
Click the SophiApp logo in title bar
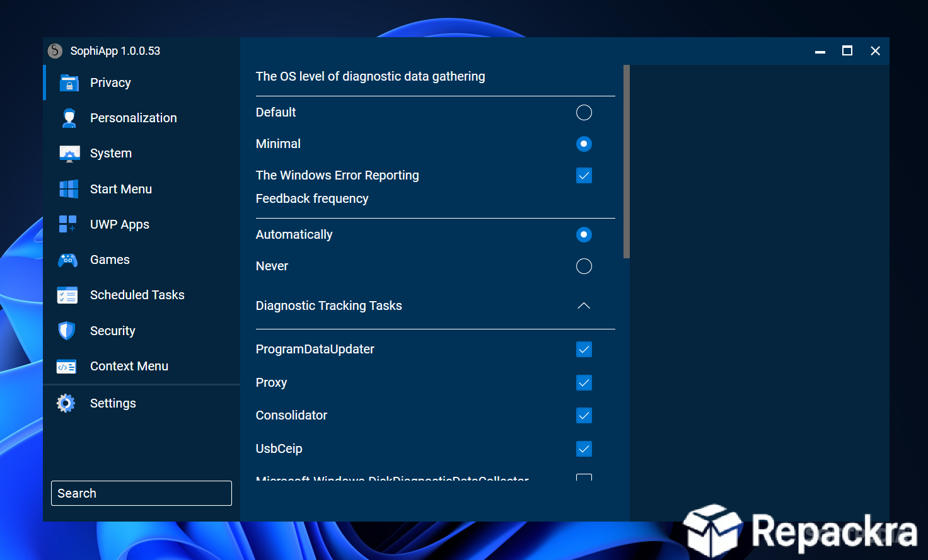55,51
